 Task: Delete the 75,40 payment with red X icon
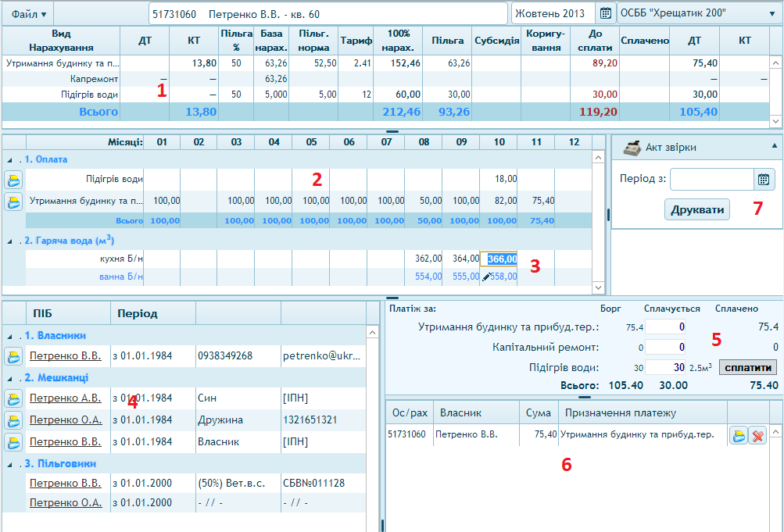757,436
